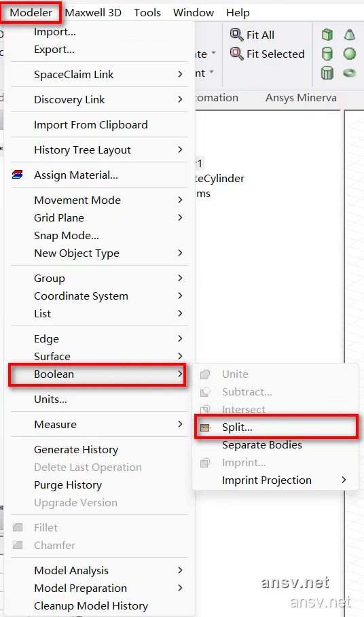Click the Assign Material icon
The height and width of the screenshot is (617, 364).
(x=17, y=175)
